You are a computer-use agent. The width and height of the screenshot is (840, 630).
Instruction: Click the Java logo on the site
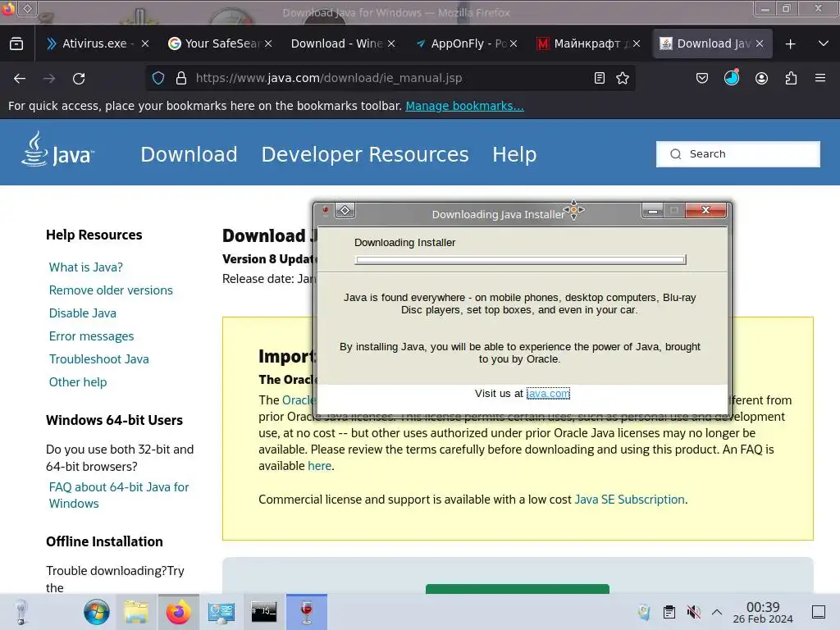coord(57,150)
